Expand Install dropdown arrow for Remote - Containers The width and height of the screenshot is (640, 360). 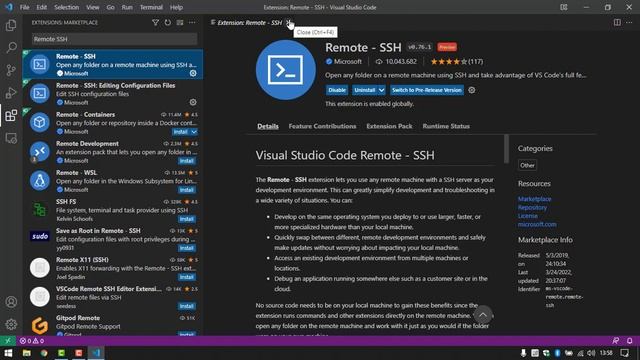(194, 132)
